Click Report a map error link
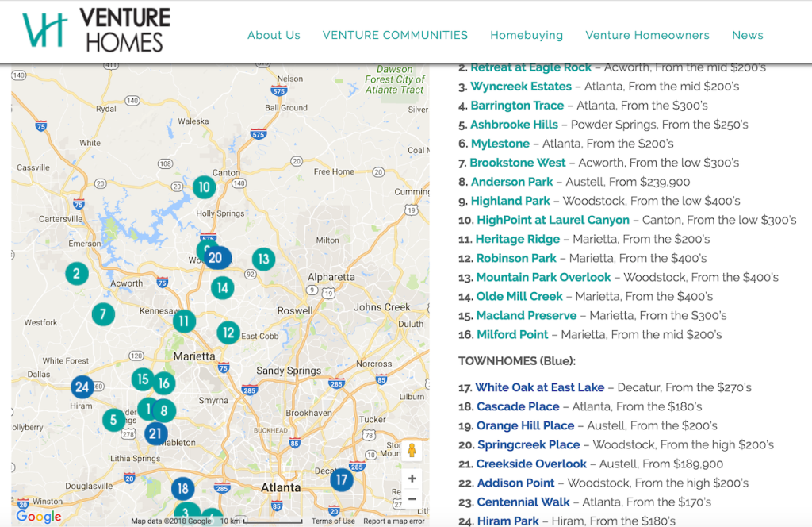This screenshot has width=812, height=527. [394, 521]
